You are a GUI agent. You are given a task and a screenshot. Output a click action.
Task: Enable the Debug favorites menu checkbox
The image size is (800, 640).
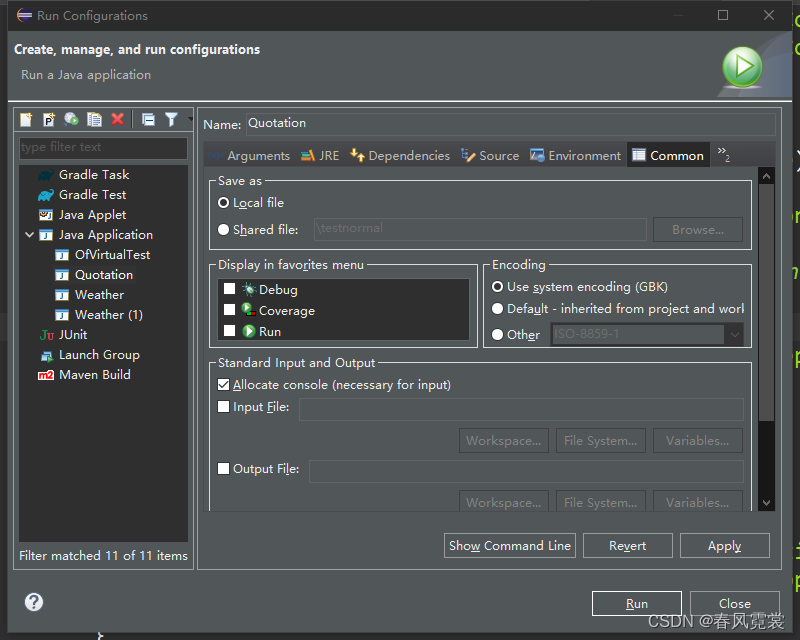click(x=228, y=290)
